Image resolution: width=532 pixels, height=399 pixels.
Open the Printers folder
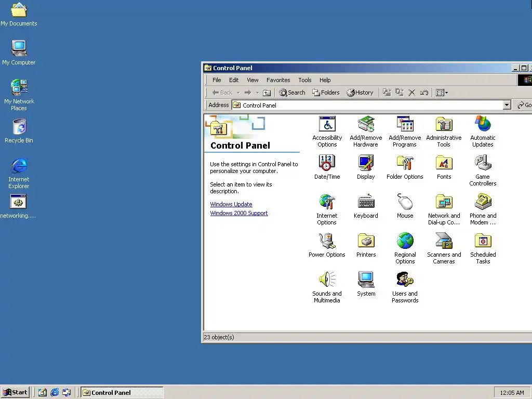[x=366, y=245]
